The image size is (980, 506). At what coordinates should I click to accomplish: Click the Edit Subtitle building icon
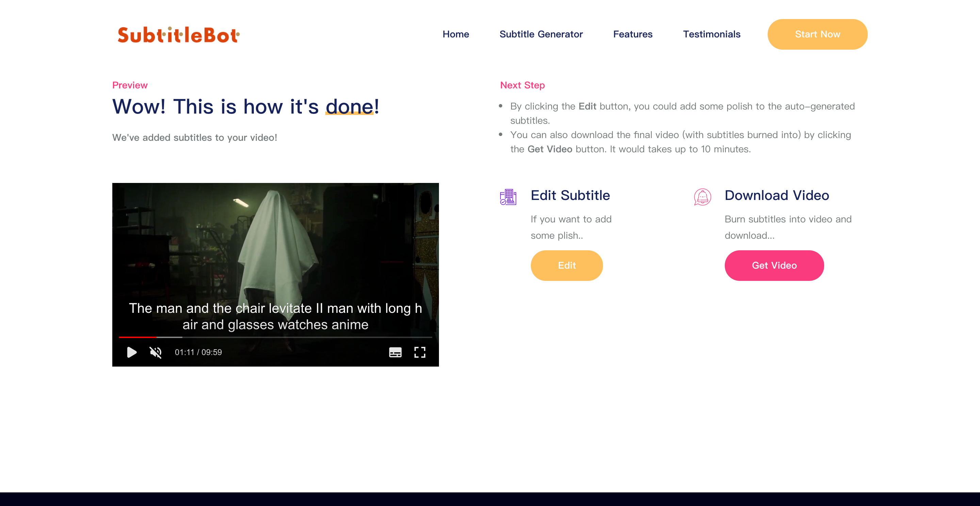point(508,197)
